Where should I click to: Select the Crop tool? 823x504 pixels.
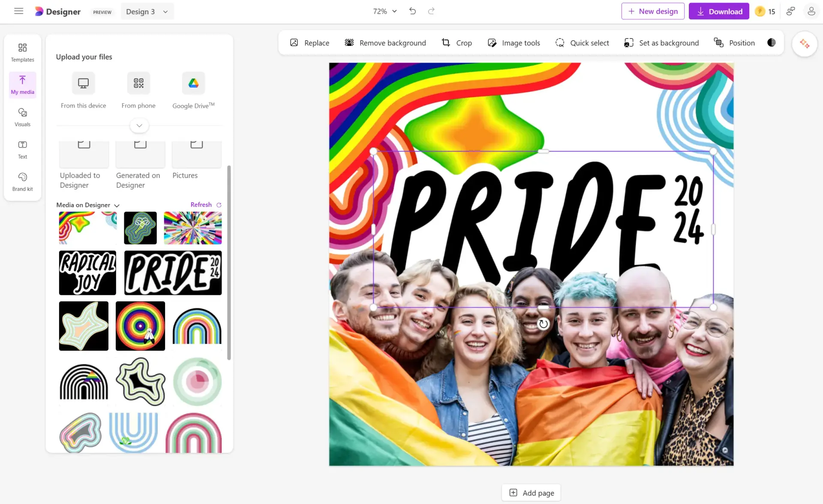coord(457,42)
